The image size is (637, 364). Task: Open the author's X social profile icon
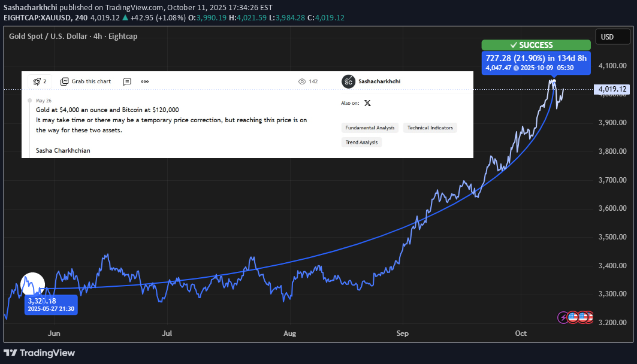[x=367, y=103]
